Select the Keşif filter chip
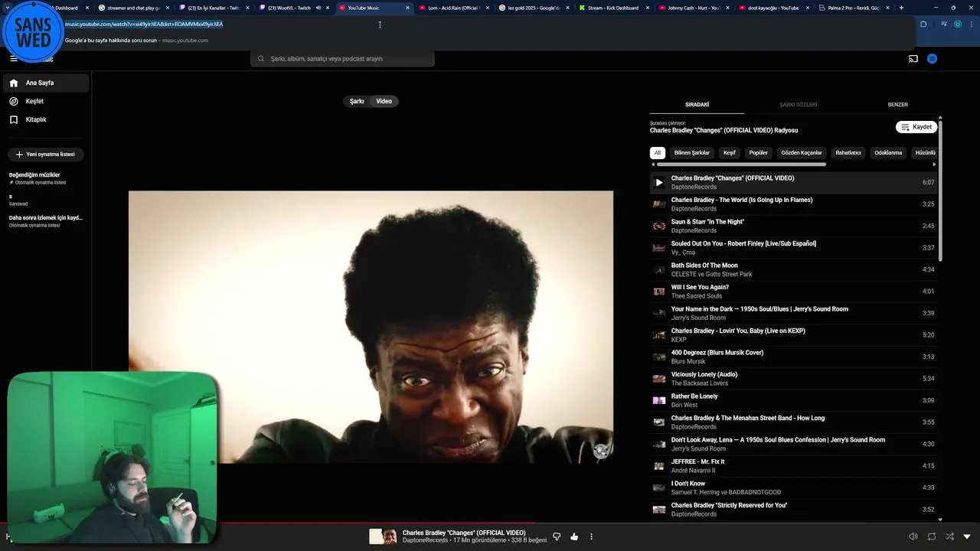This screenshot has width=980, height=551. 729,153
